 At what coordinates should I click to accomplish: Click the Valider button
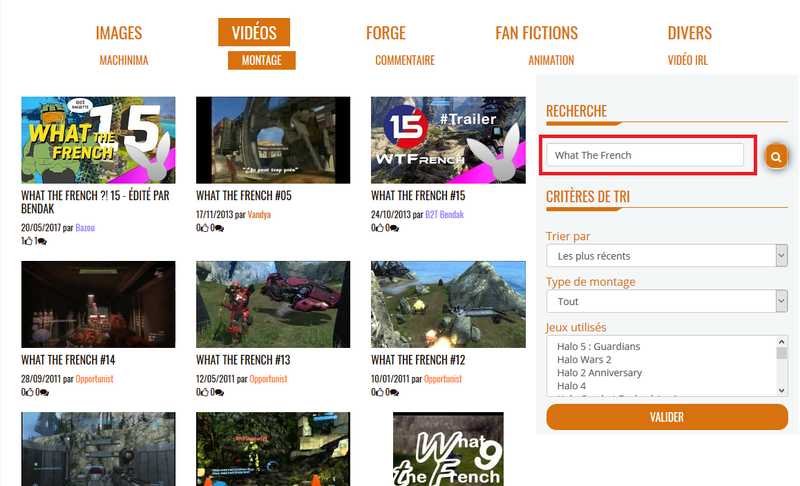(x=667, y=417)
